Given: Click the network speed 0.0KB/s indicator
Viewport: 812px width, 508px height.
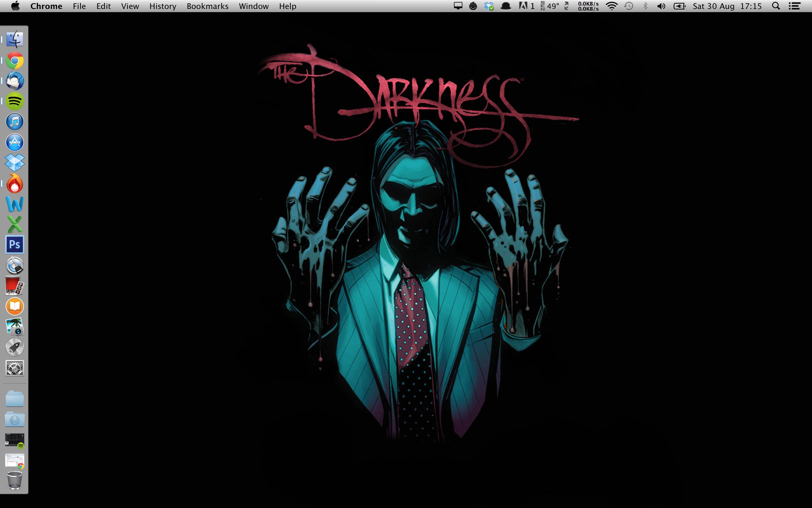Looking at the screenshot, I should click(x=588, y=6).
